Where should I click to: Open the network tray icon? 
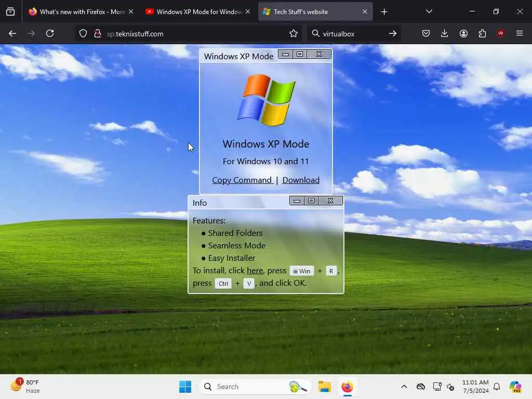coord(437,387)
